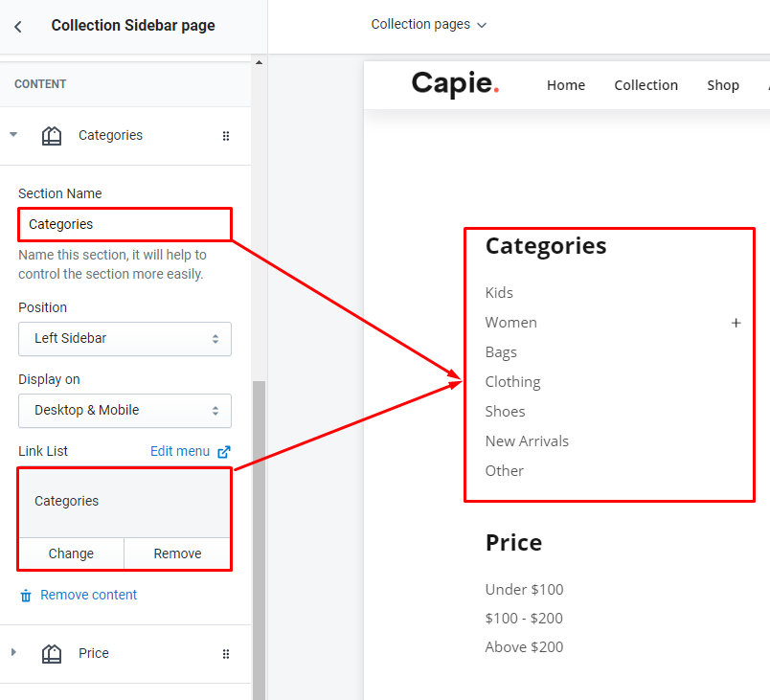Open the Edit menu link
The width and height of the screenshot is (770, 700).
click(x=180, y=451)
